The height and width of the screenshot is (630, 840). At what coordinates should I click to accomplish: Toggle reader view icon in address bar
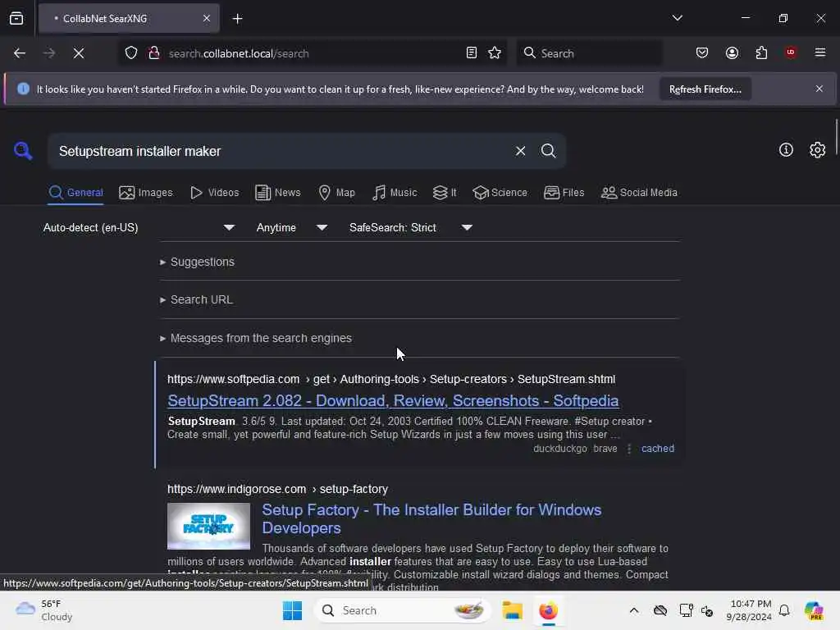point(472,53)
